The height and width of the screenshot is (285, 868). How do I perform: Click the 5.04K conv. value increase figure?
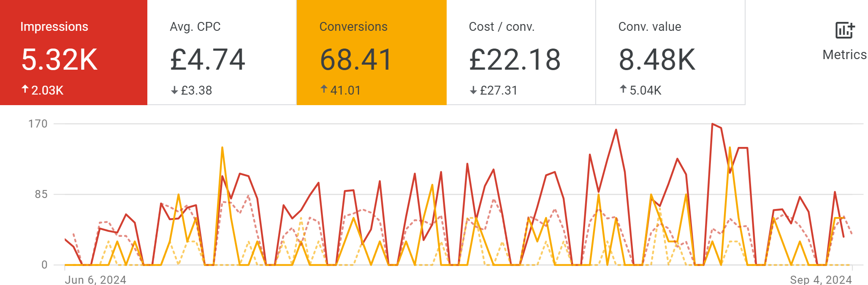[x=646, y=90]
